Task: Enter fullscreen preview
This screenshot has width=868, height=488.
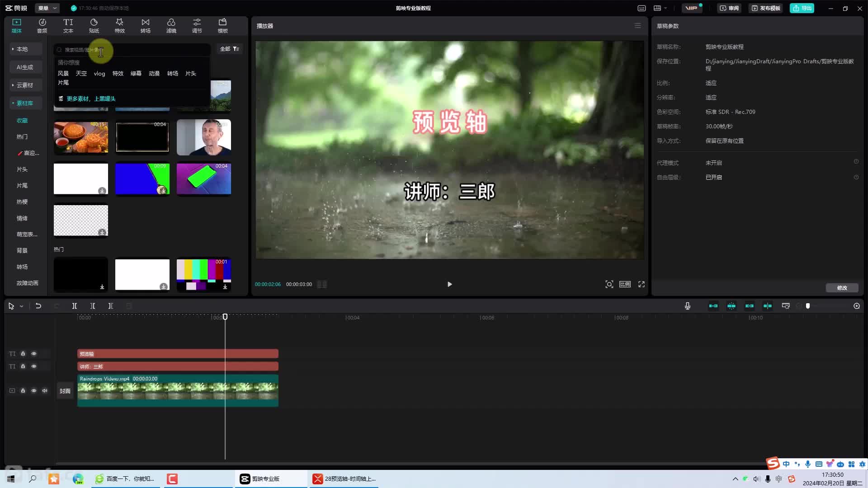Action: click(641, 284)
